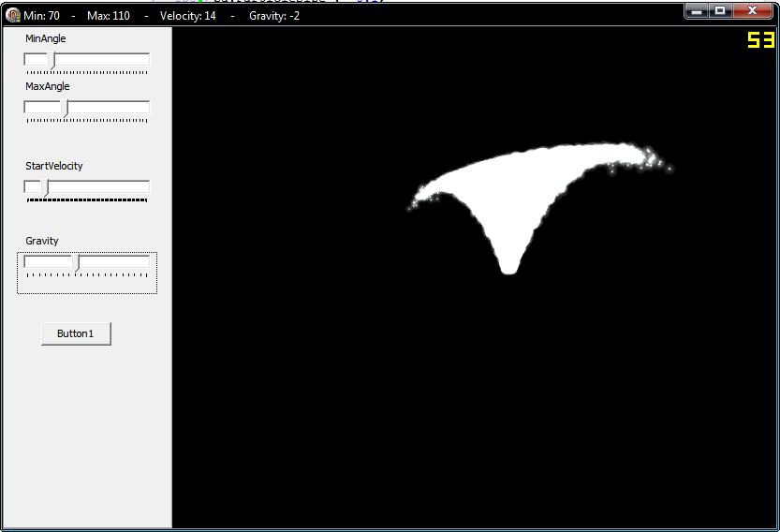This screenshot has width=780, height=532.
Task: Click the Gravity label above its slider
Action: (x=42, y=241)
